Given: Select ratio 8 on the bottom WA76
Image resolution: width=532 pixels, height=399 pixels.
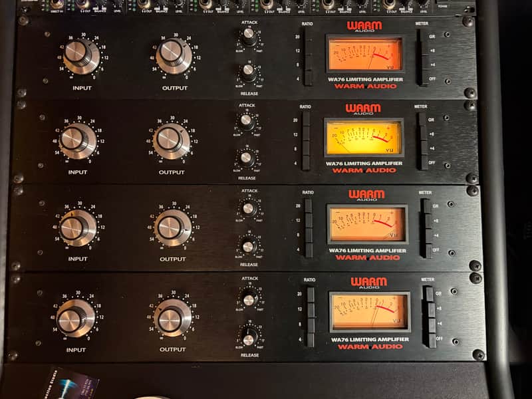Looking at the screenshot, I should (311, 325).
